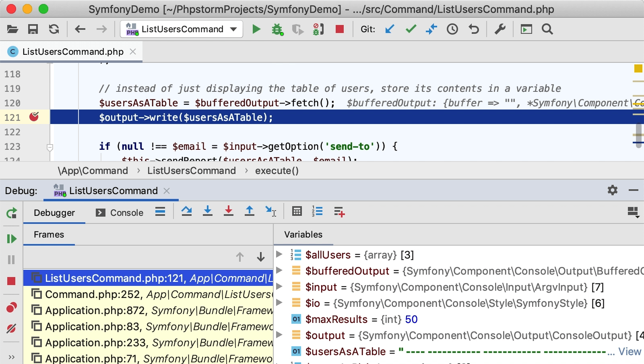
Task: Start debugging ListUsersCommand
Action: (278, 29)
